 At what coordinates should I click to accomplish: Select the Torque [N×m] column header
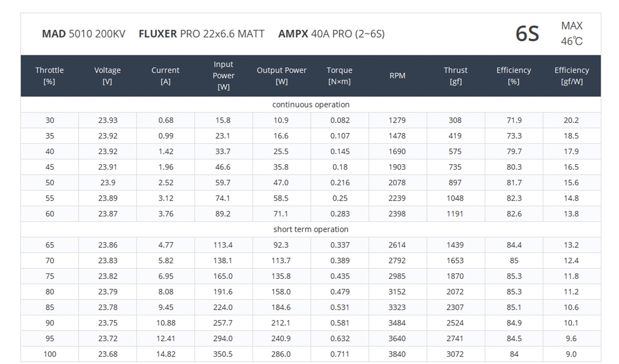(339, 76)
